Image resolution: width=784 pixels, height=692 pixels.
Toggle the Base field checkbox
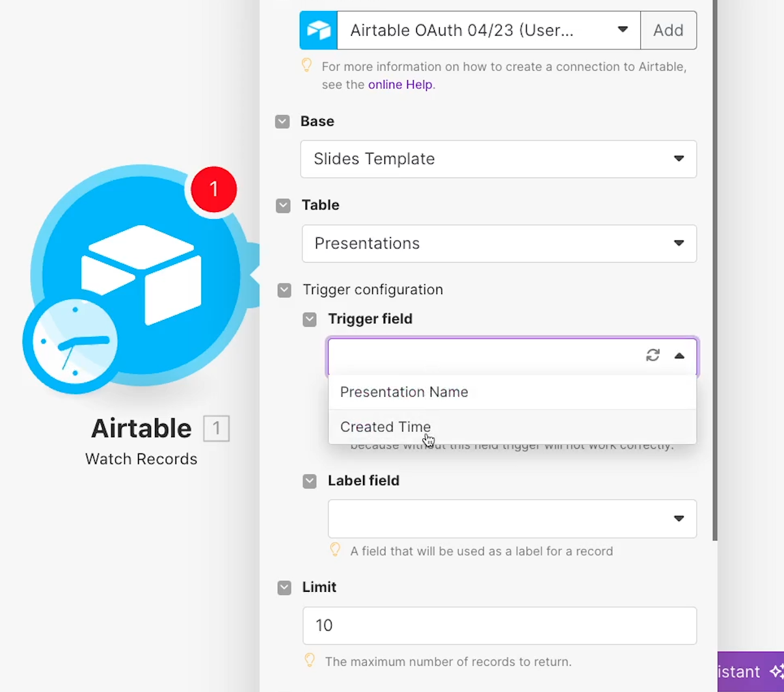coord(282,122)
